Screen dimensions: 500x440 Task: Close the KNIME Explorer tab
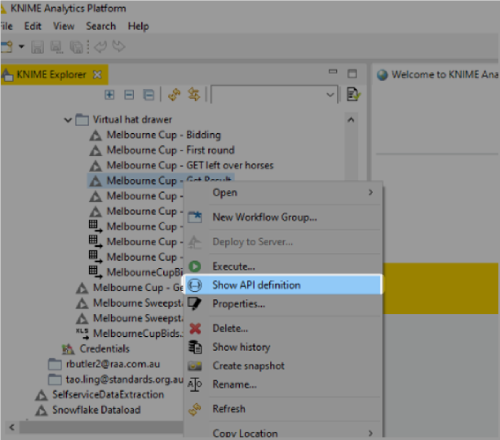coord(97,74)
